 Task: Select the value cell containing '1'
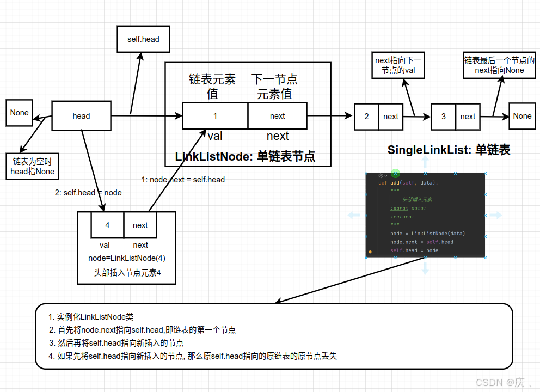[215, 116]
